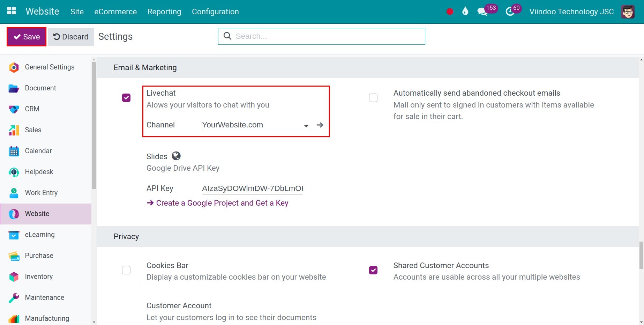Viewport: 644px width, 325px height.
Task: Click the red recording dot icon
Action: pyautogui.click(x=450, y=12)
